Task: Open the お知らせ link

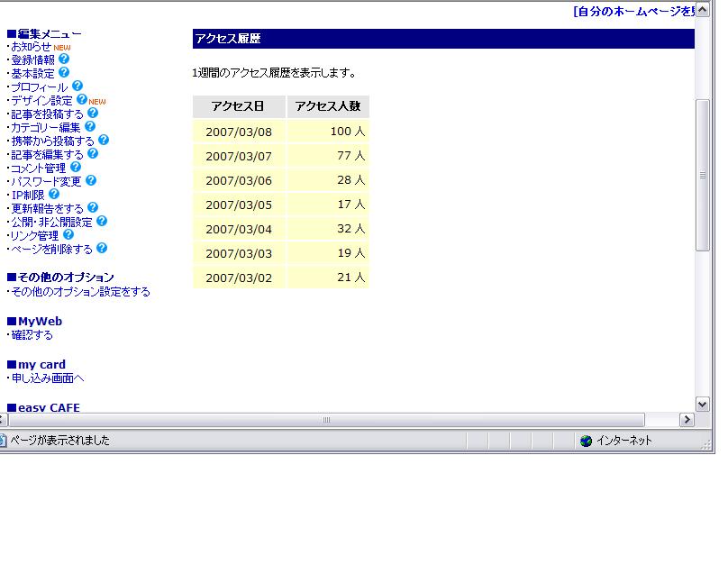Action: [x=31, y=46]
